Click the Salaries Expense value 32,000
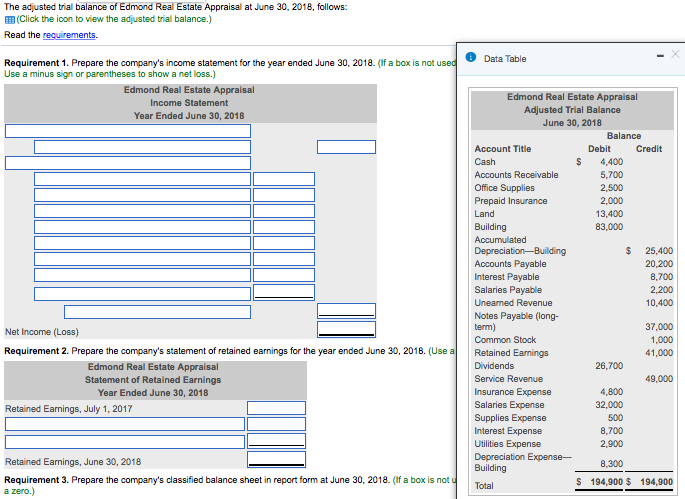 pos(609,405)
